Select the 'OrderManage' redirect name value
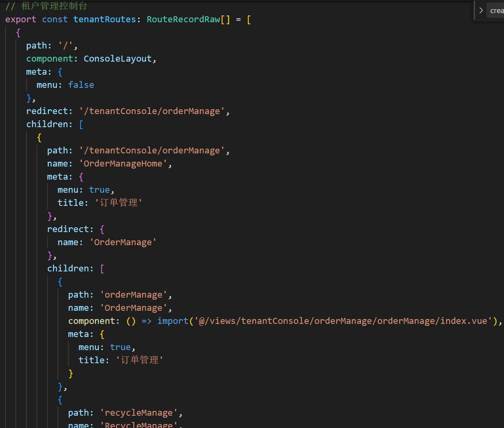 (123, 242)
